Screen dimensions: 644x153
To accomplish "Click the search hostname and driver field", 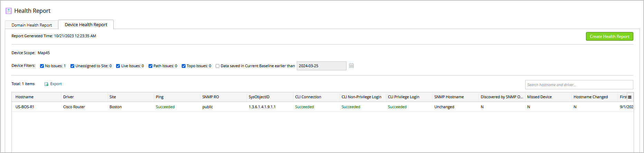I will (x=579, y=85).
